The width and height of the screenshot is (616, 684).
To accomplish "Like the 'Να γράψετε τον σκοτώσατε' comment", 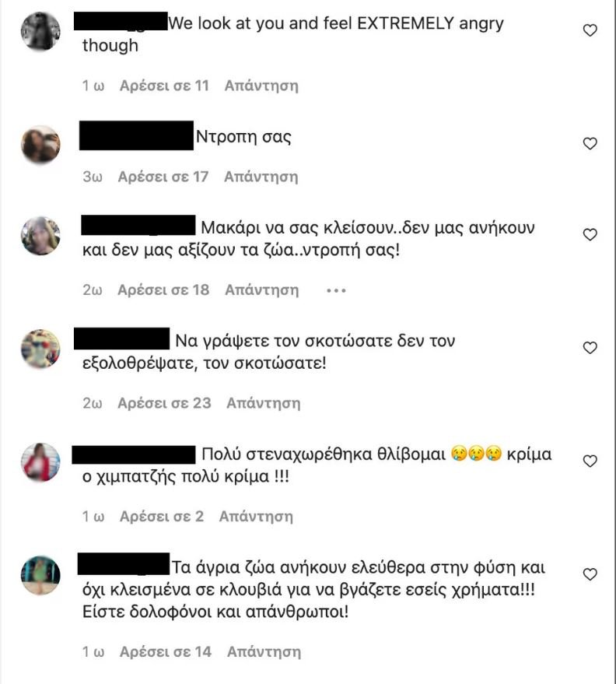I will (x=590, y=348).
